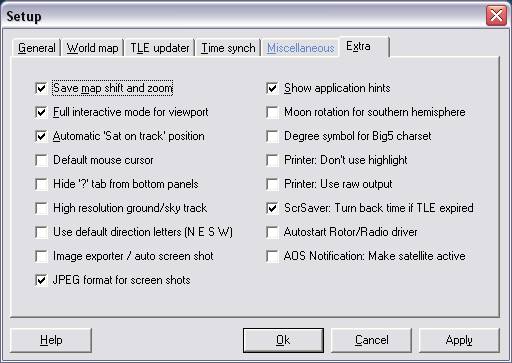This screenshot has height=363, width=512.
Task: Enable High resolution ground/sky track
Action: tap(41, 208)
